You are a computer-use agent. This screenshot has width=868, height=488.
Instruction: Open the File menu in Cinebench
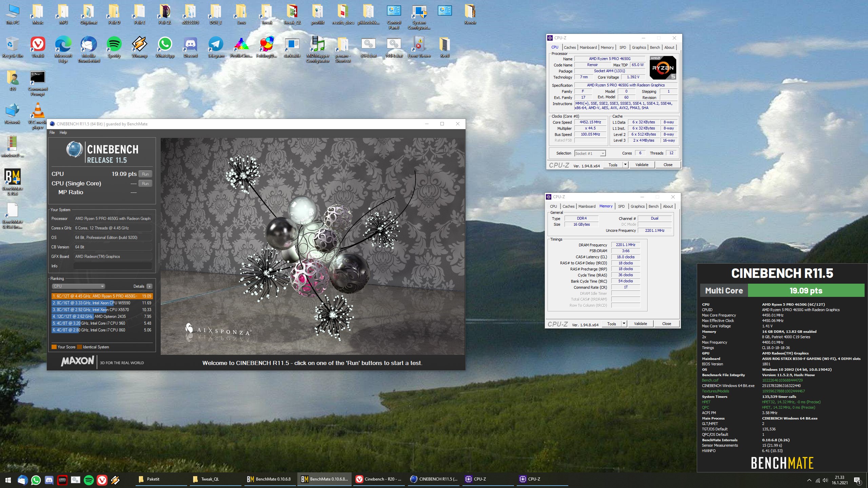tap(52, 133)
